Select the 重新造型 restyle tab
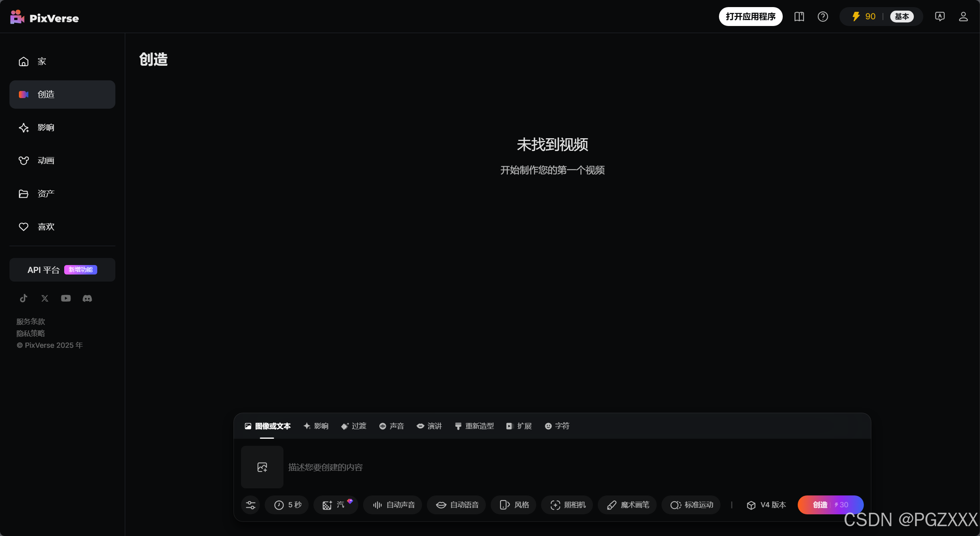 click(474, 426)
